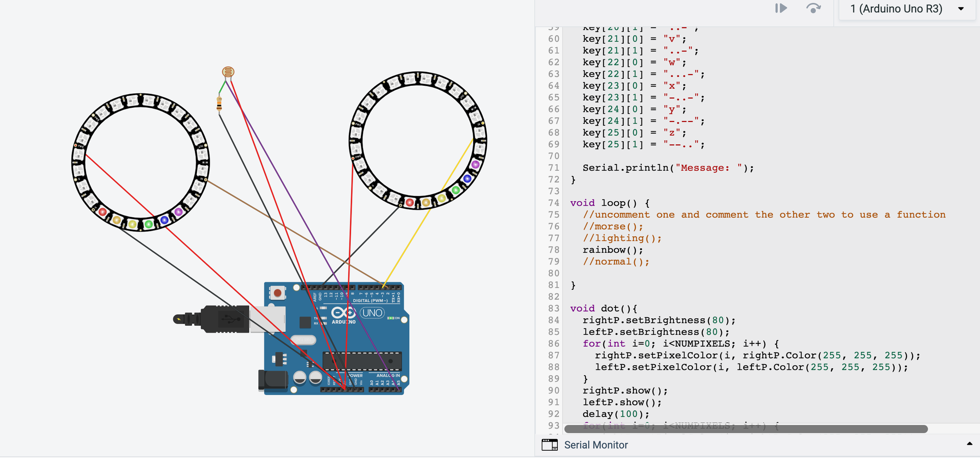Expand Serial Monitor with the up arrow
The image size is (980, 458).
[x=969, y=444]
